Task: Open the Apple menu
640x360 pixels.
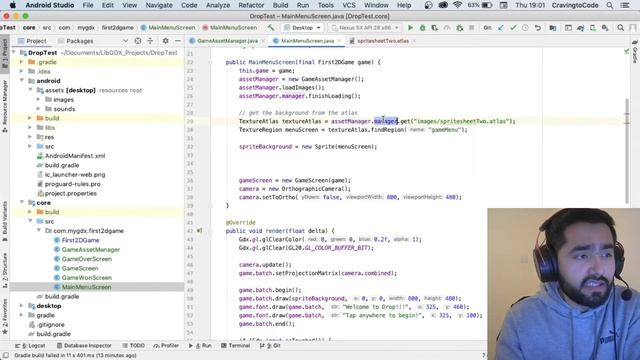Action: pyautogui.click(x=13, y=5)
